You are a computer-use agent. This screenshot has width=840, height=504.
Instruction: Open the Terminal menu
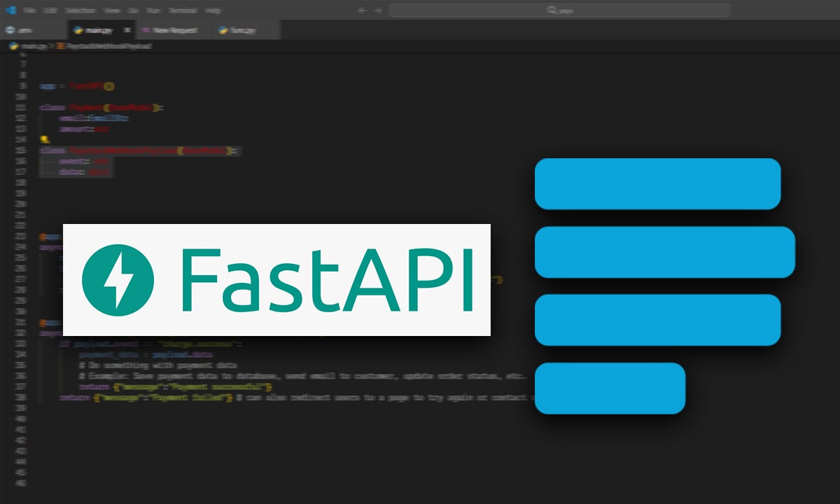pos(182,10)
